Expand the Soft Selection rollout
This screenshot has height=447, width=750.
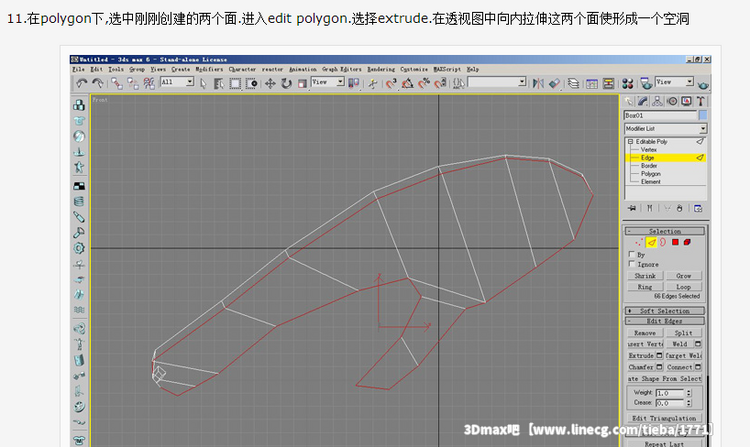pyautogui.click(x=664, y=311)
